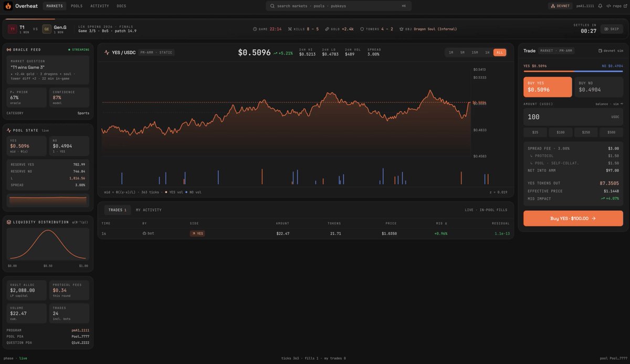Submit the Buy YES · $100.00 order
This screenshot has height=364, width=630.
coord(573,218)
